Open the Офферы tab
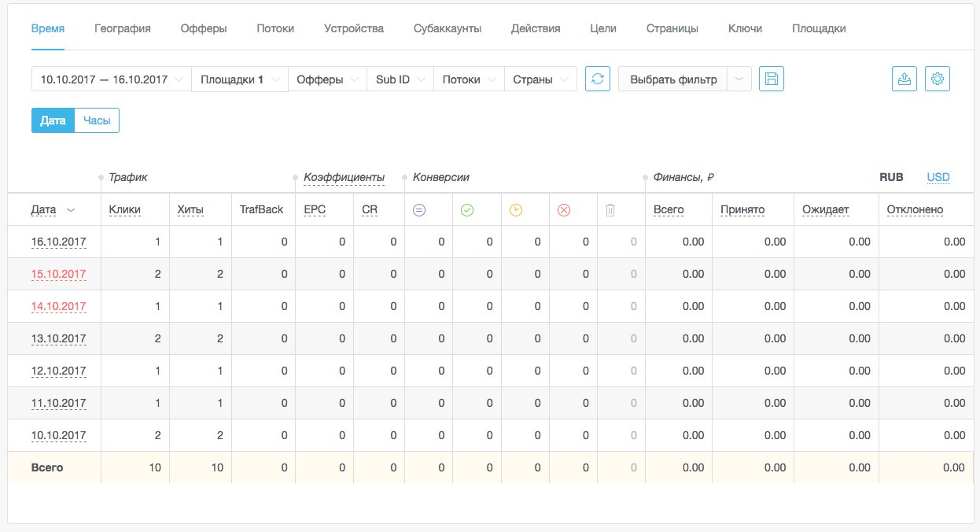 tap(204, 28)
